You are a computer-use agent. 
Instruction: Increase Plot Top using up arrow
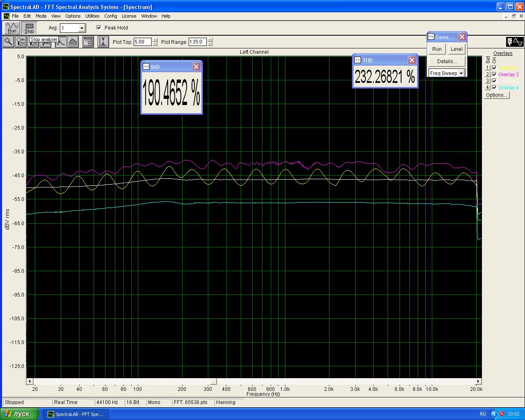point(155,40)
